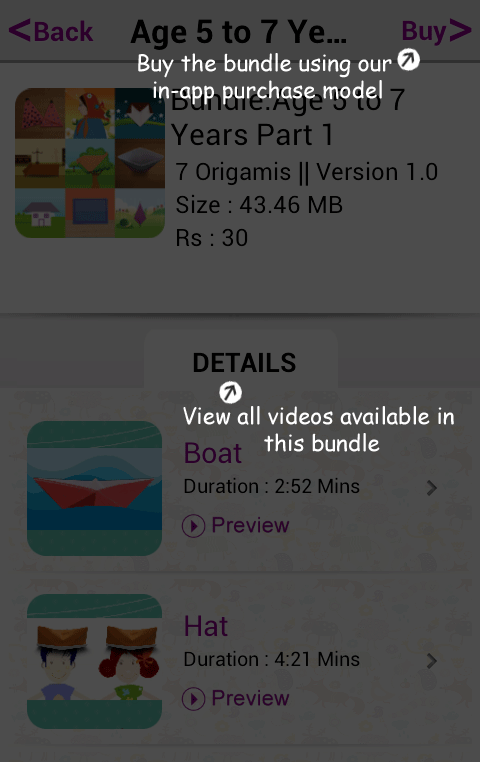480x762 pixels.
Task: Select the Hat title
Action: point(206,626)
